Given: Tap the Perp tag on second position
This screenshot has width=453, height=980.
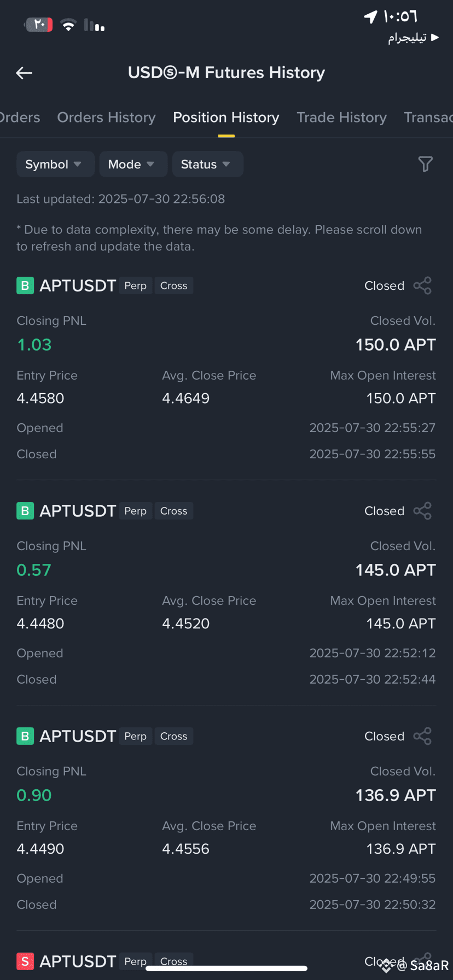Looking at the screenshot, I should click(135, 511).
